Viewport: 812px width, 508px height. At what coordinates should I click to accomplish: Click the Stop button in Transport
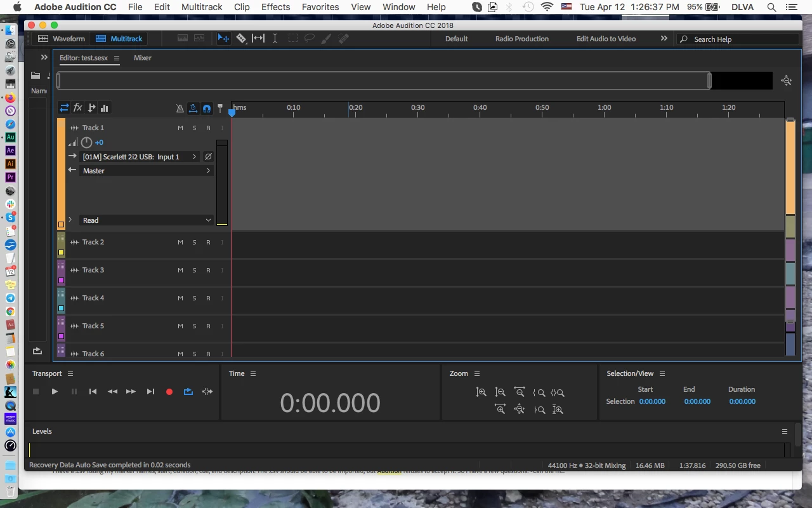click(x=36, y=392)
